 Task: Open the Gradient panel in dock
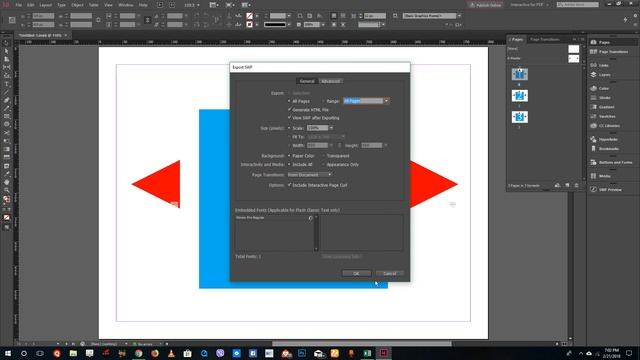pos(602,107)
